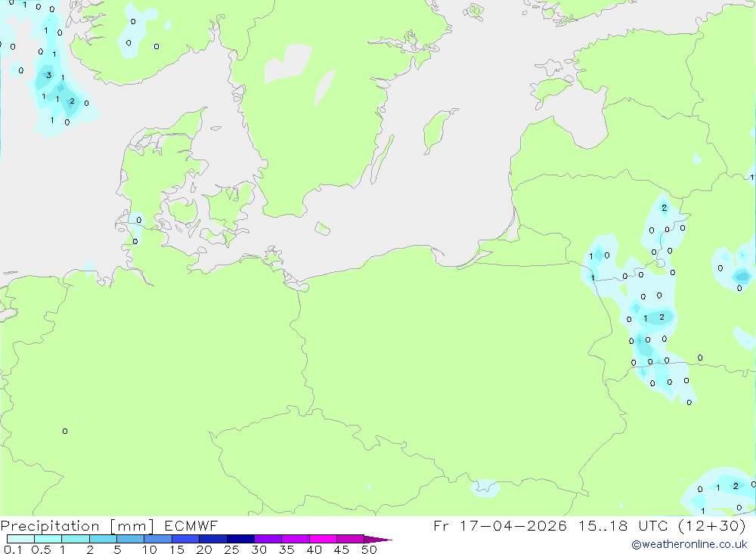756x554 pixels.
Task: Click the '0.5' legend scale label
Action: pyautogui.click(x=41, y=549)
